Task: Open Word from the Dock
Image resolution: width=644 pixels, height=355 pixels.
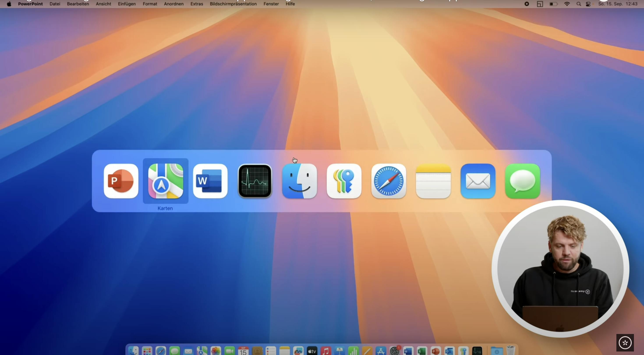Action: (408, 350)
